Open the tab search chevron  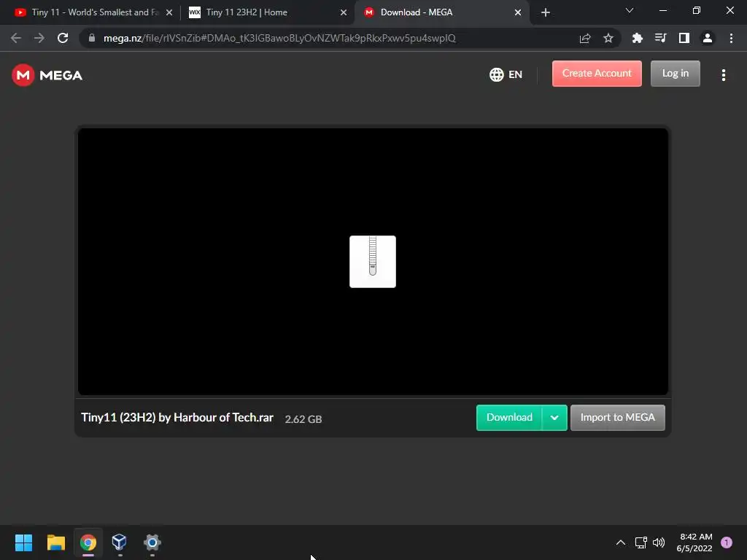tap(630, 10)
